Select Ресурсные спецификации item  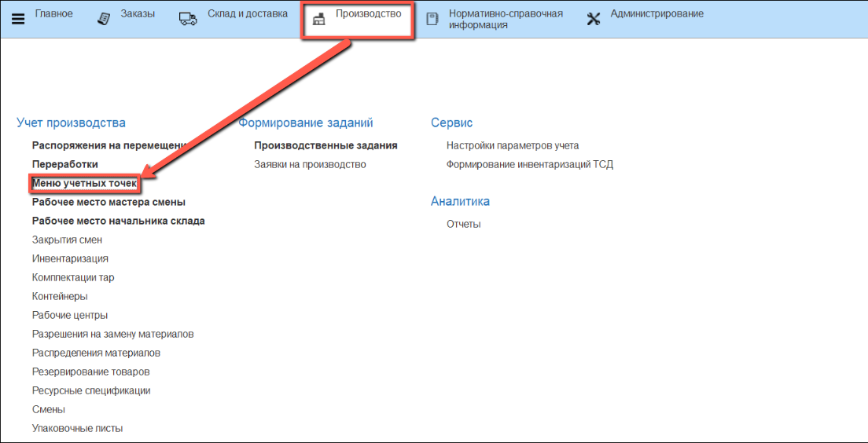tap(91, 390)
